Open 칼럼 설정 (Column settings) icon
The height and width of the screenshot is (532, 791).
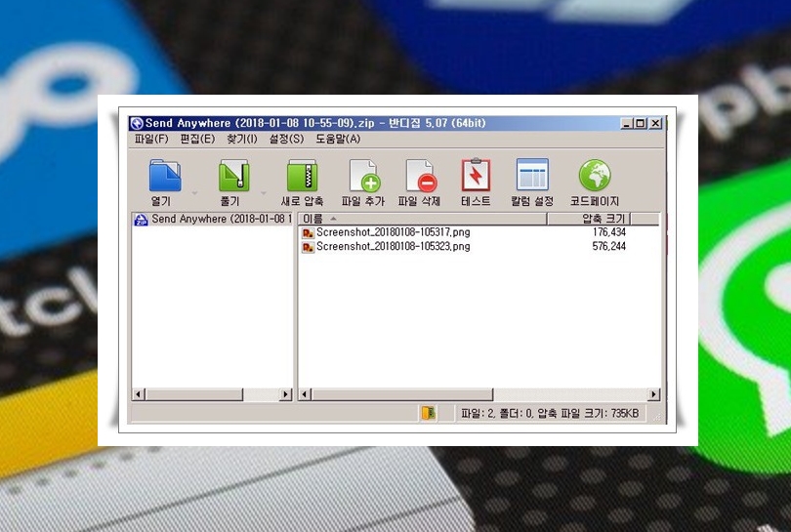532,175
